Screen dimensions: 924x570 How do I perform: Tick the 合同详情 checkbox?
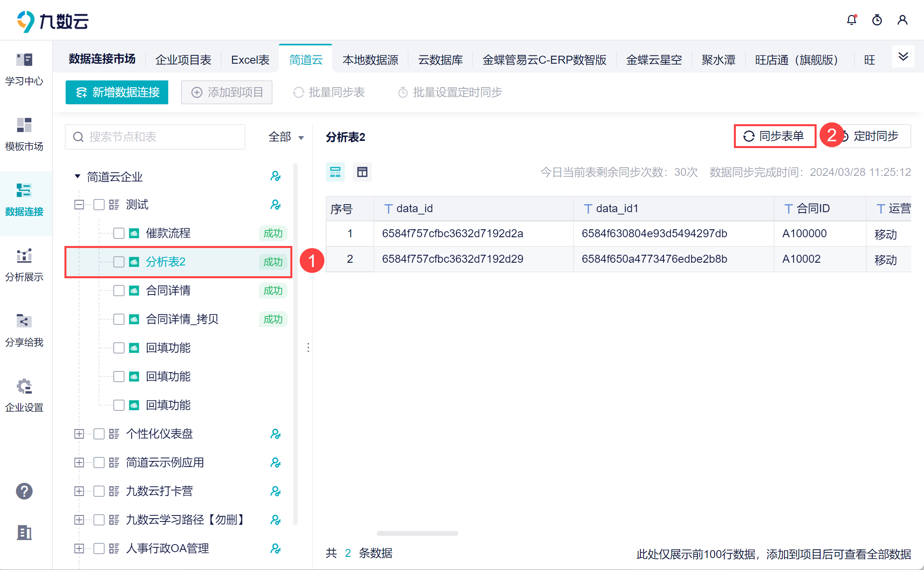[119, 291]
